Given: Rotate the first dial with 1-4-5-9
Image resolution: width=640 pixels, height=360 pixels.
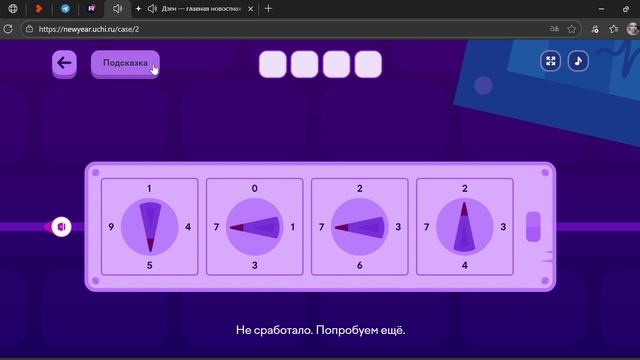Looking at the screenshot, I should (150, 227).
